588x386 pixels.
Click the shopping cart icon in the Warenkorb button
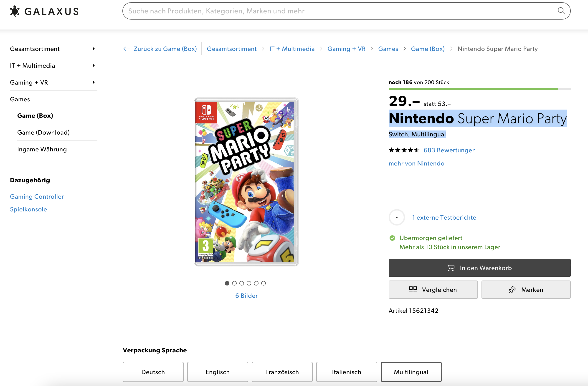[451, 268]
